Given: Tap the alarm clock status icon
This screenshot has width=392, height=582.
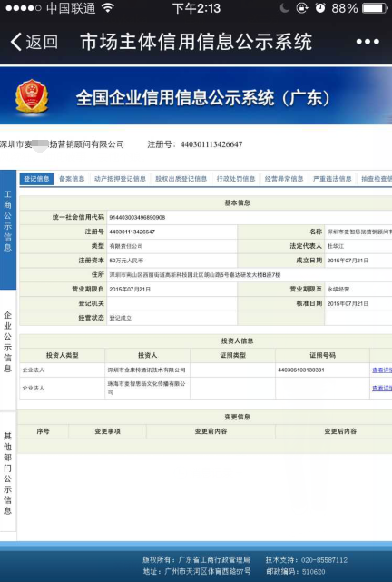Looking at the screenshot, I should [x=320, y=8].
